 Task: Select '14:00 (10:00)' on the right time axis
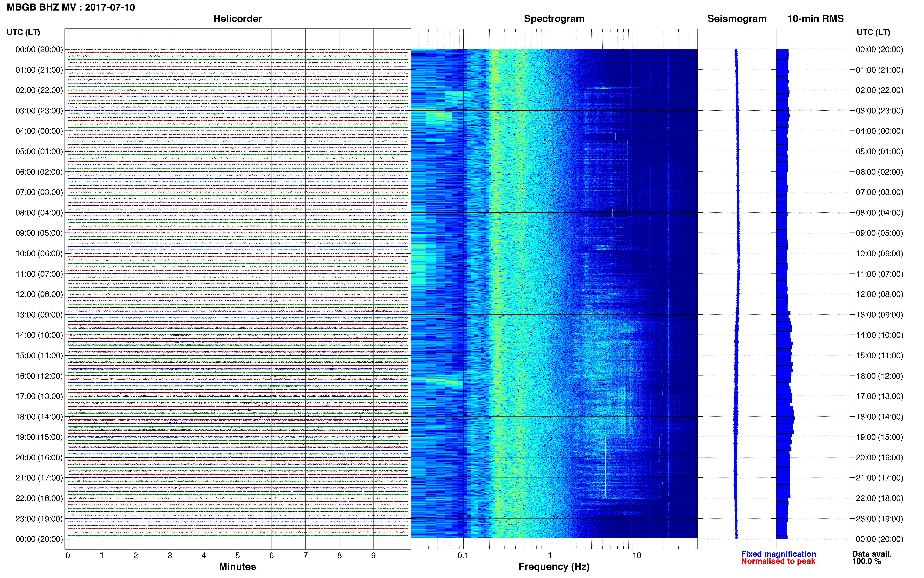(x=879, y=335)
